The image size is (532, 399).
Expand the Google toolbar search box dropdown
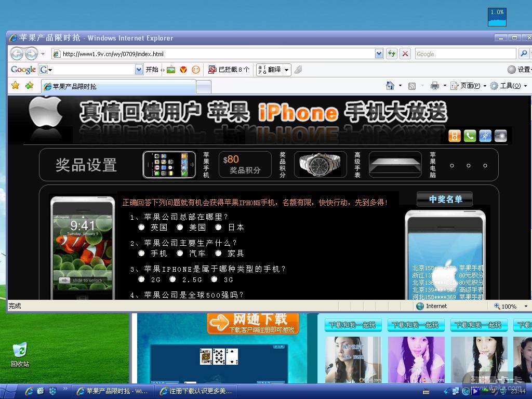tap(139, 70)
